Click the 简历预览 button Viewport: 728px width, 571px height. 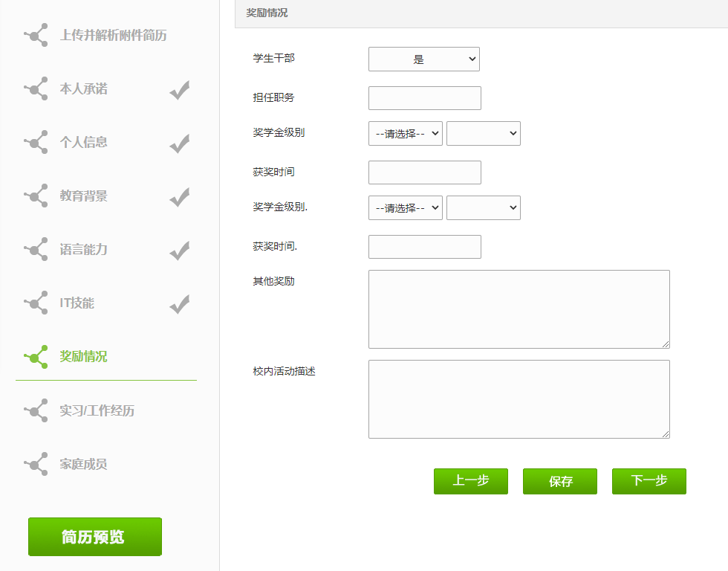(94, 537)
